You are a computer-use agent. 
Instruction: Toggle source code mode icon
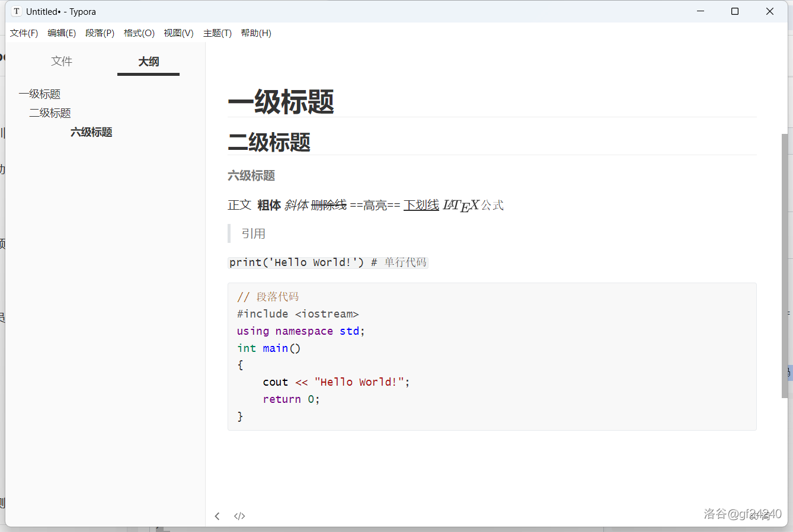(239, 516)
